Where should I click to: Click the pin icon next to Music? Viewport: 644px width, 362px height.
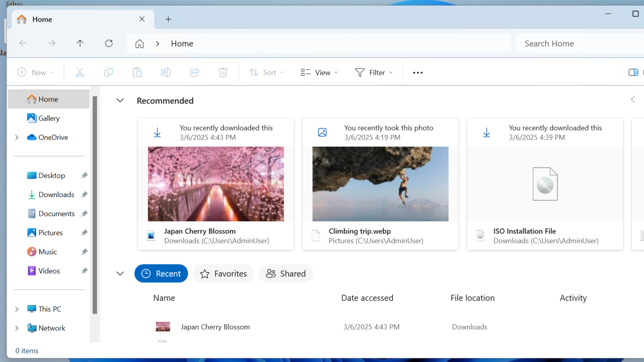[84, 252]
